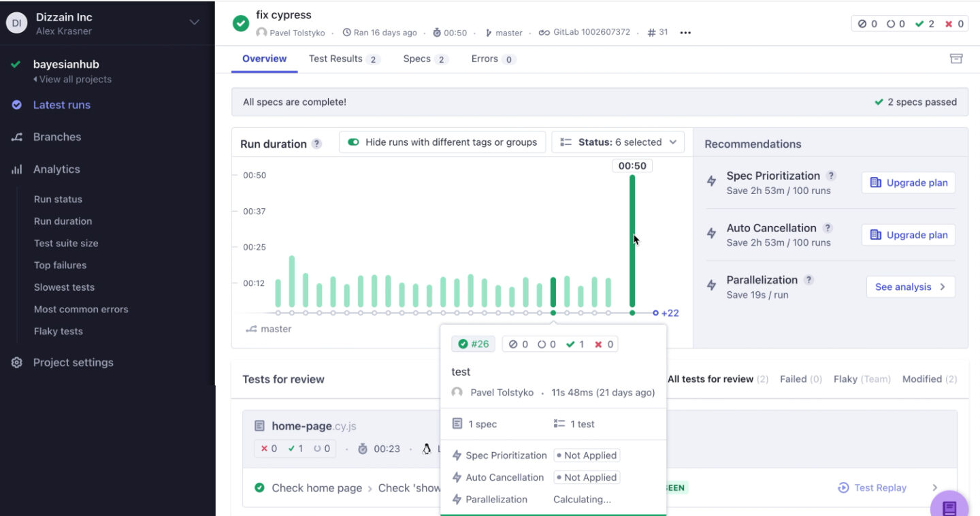This screenshot has width=980, height=516.
Task: Switch to the Test Results tab
Action: tap(344, 59)
